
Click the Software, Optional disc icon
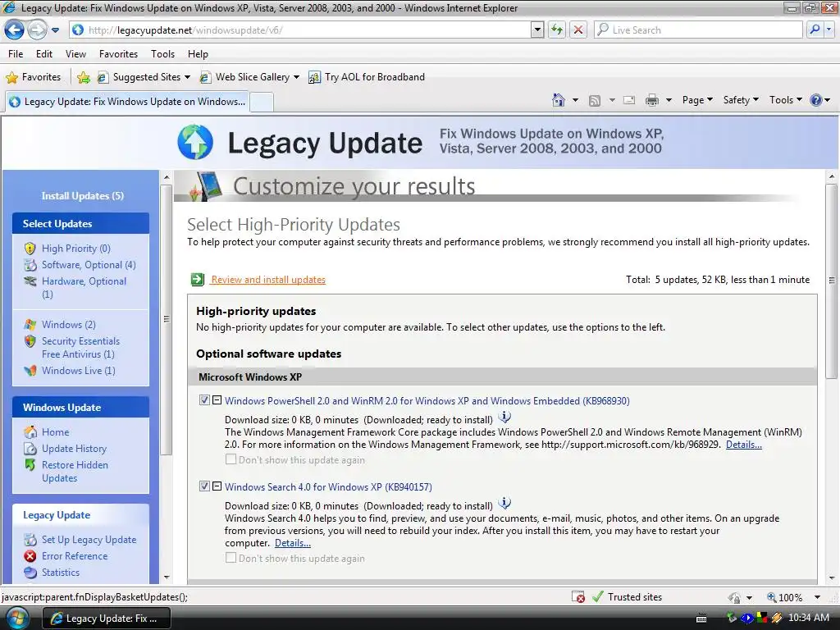coord(30,265)
